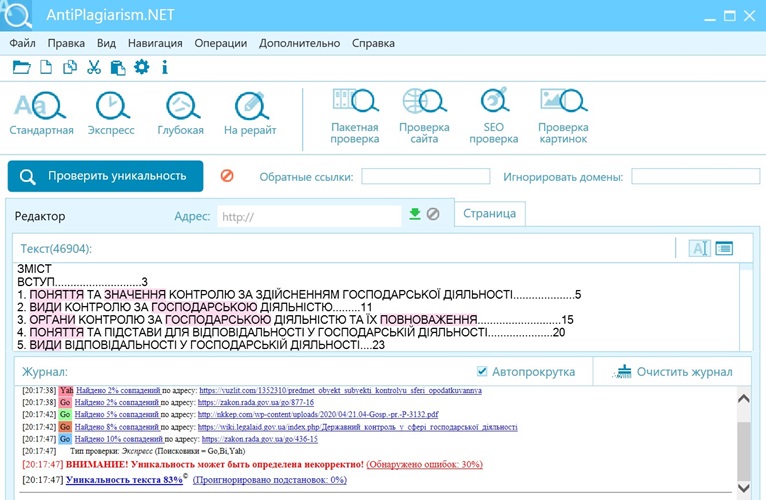The height and width of the screenshot is (500, 766).
Task: Choose the Экспресс check mode
Action: [111, 113]
